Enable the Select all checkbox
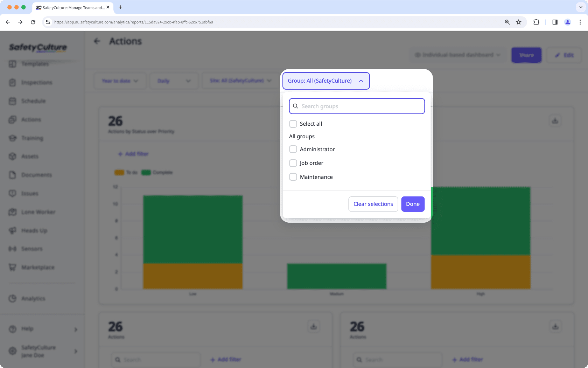The width and height of the screenshot is (588, 368). 293,124
